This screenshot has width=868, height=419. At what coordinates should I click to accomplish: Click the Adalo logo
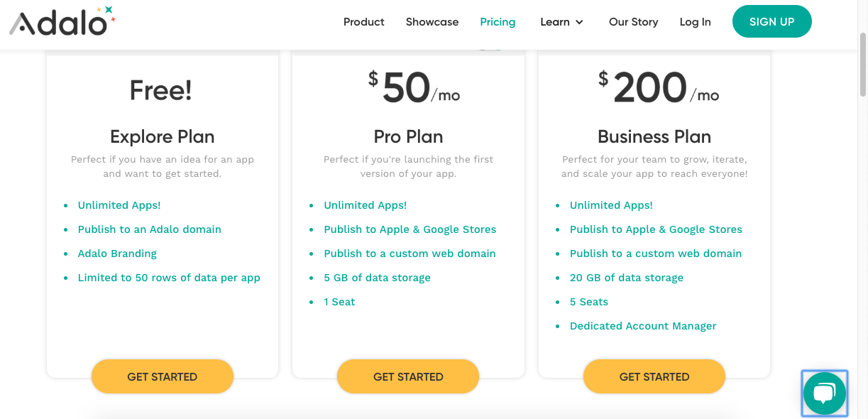(62, 21)
